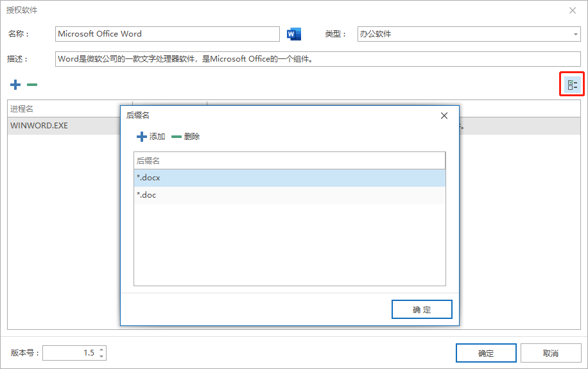588x369 pixels.
Task: Select the WINWORD.EXE process row
Action: [64, 126]
